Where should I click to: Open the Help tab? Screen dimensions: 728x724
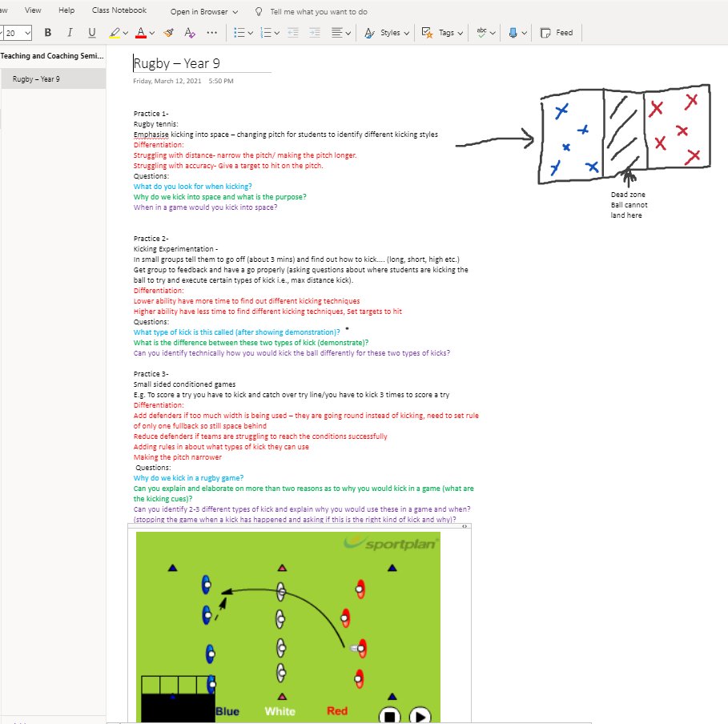coord(66,10)
